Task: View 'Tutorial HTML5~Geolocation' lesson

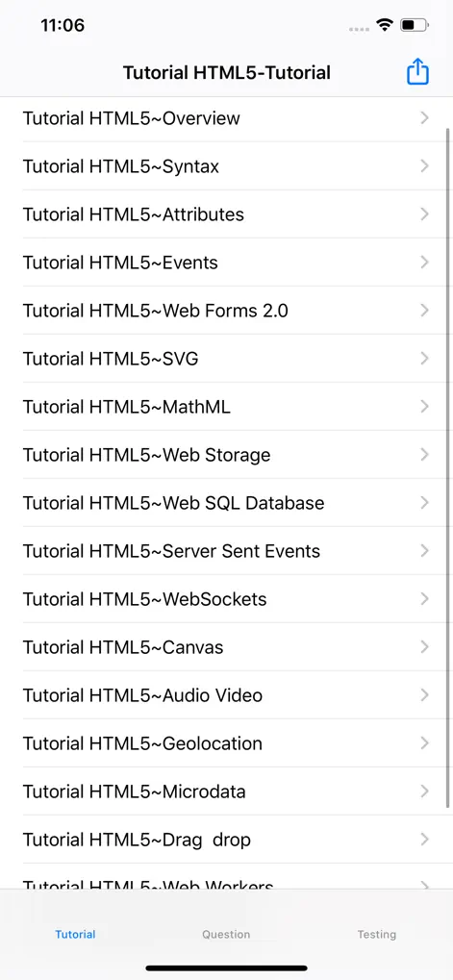Action: [x=226, y=743]
